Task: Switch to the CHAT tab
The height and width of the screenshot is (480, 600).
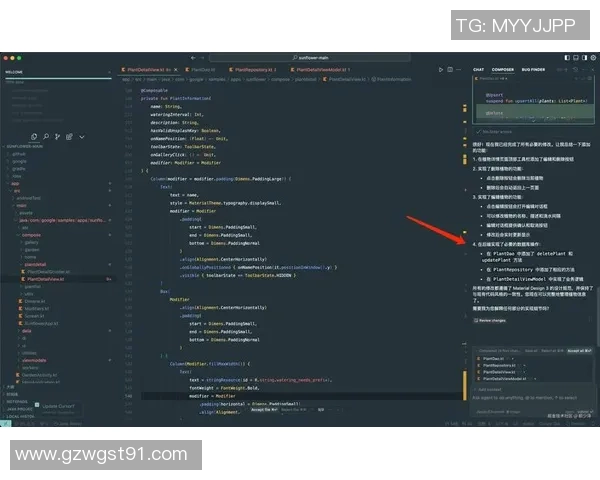Action: pyautogui.click(x=479, y=70)
